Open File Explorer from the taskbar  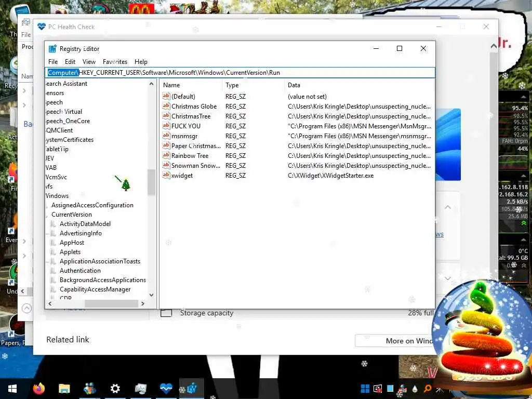pos(64,389)
